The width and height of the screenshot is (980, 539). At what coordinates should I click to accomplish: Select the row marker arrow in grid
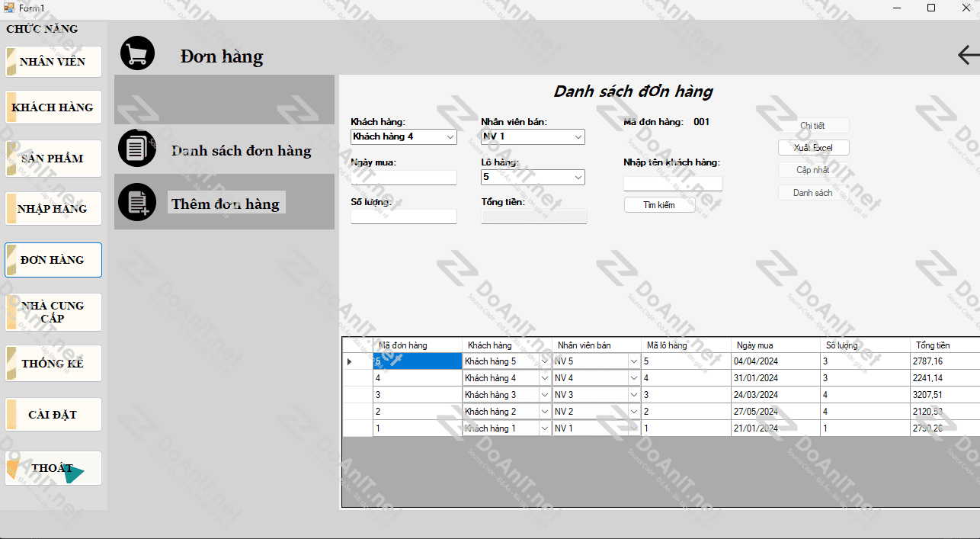pos(350,361)
